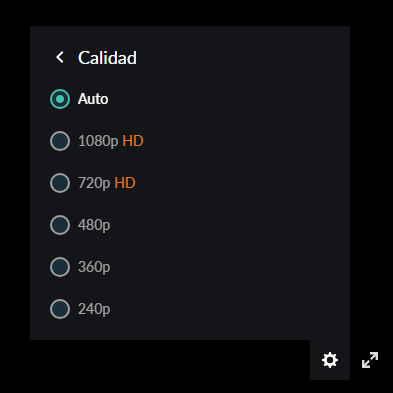Select the 1080p HD radio button
The image size is (393, 393).
60,141
